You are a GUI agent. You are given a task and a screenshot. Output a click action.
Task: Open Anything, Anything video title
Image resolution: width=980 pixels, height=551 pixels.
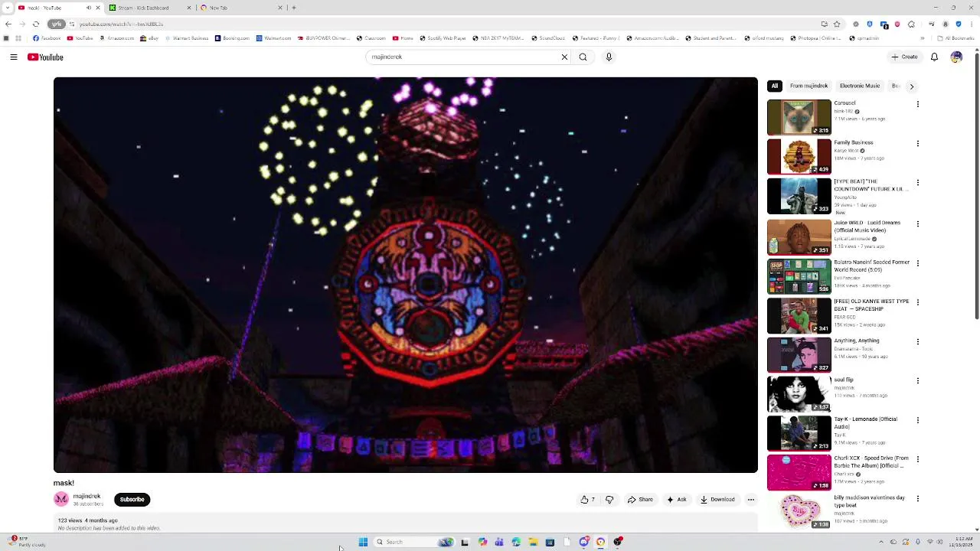pyautogui.click(x=857, y=341)
